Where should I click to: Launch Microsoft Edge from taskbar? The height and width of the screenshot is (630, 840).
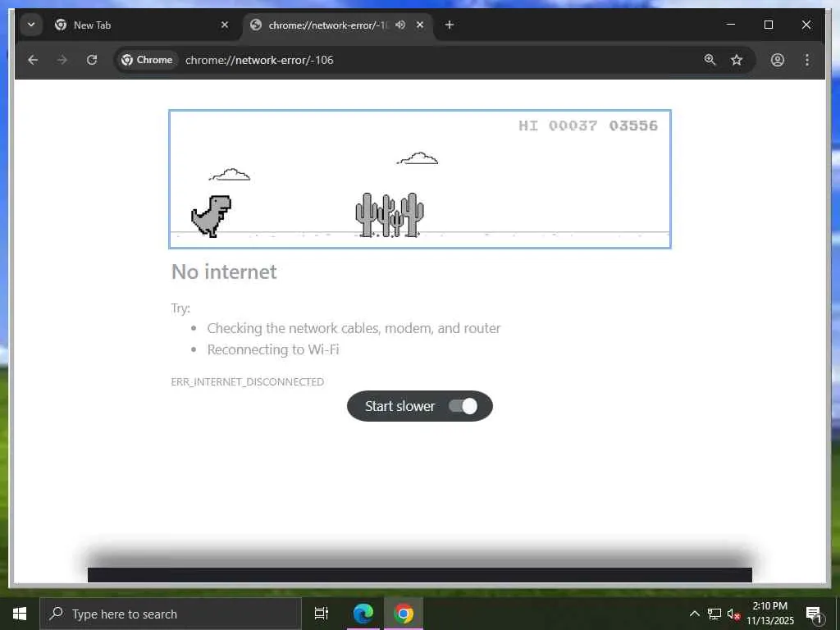363,614
